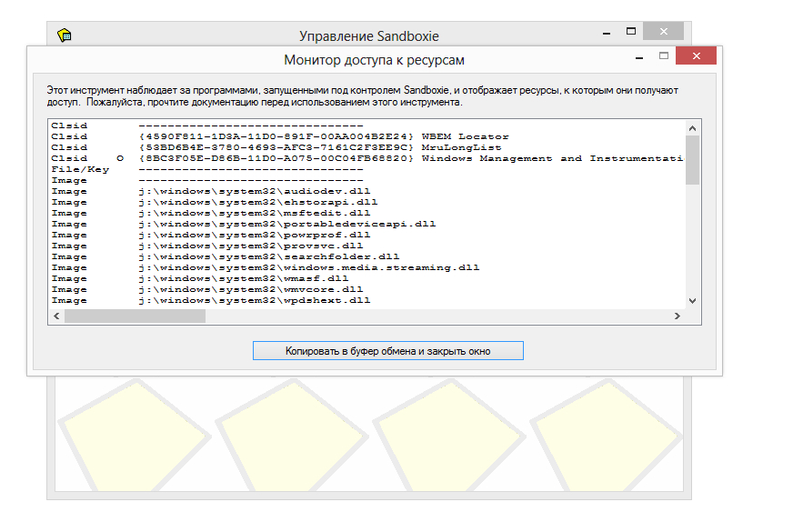Click the vertical scrollbar up arrow
The width and height of the screenshot is (793, 532).
692,126
